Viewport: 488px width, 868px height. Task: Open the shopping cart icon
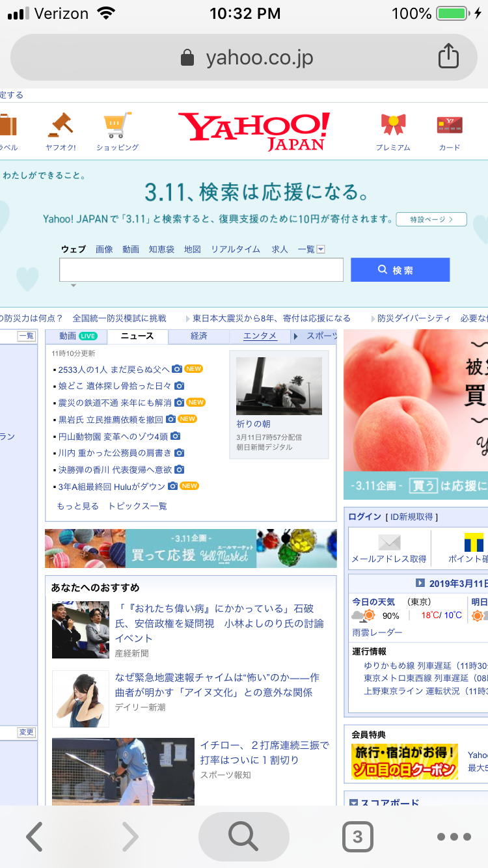pyautogui.click(x=117, y=124)
